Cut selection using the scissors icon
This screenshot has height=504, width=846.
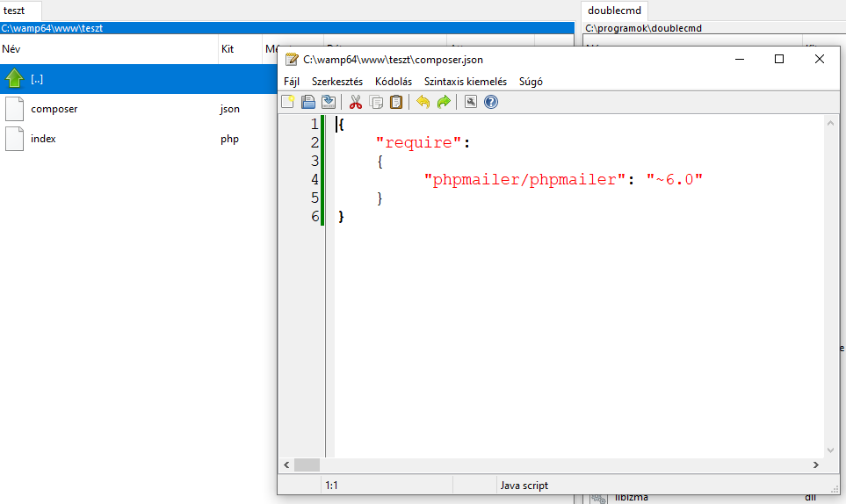coord(356,102)
